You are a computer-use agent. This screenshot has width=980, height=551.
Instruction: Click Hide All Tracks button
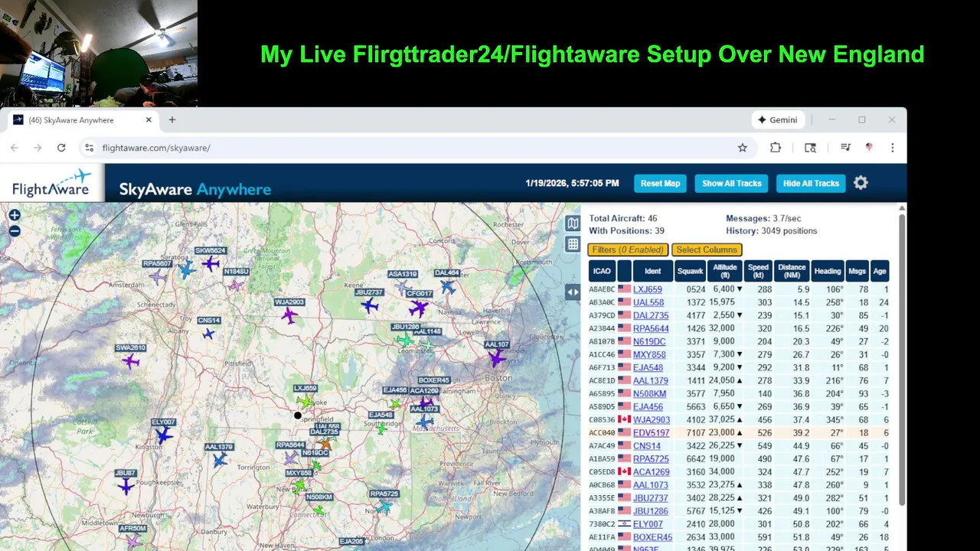(x=811, y=184)
